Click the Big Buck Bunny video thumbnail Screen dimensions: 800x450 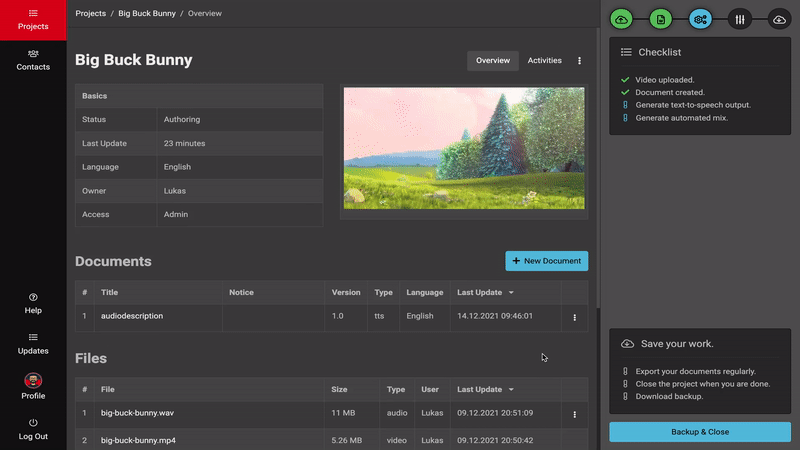point(464,148)
